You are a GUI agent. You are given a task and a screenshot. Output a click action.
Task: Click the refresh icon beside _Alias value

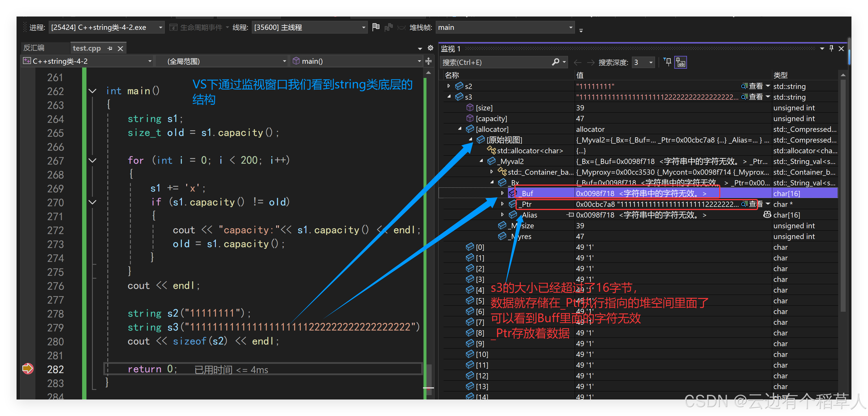tap(767, 215)
